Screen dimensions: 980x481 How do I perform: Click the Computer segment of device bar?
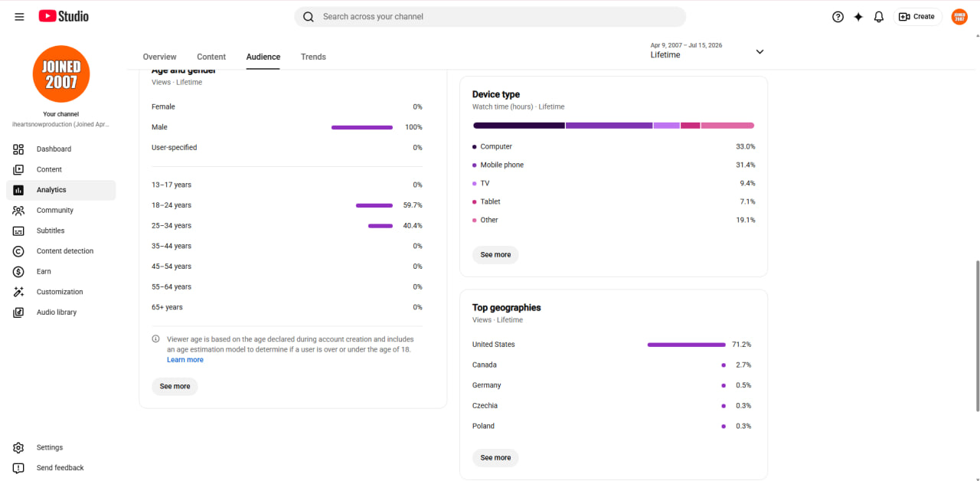[518, 126]
